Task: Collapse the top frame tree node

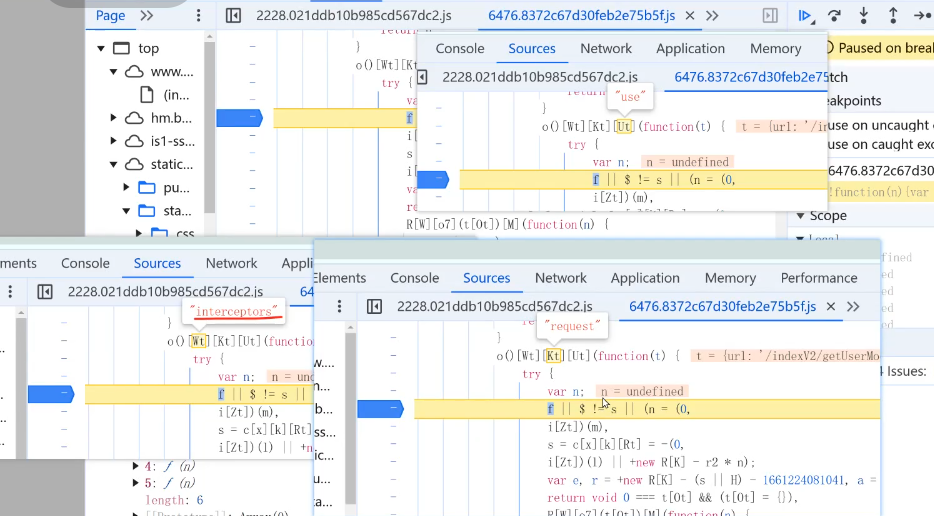Action: [x=101, y=48]
